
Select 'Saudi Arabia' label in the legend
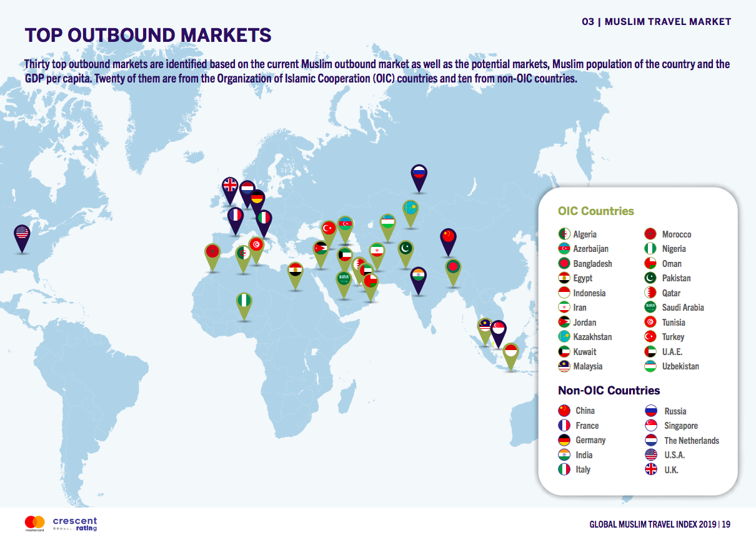tap(683, 308)
